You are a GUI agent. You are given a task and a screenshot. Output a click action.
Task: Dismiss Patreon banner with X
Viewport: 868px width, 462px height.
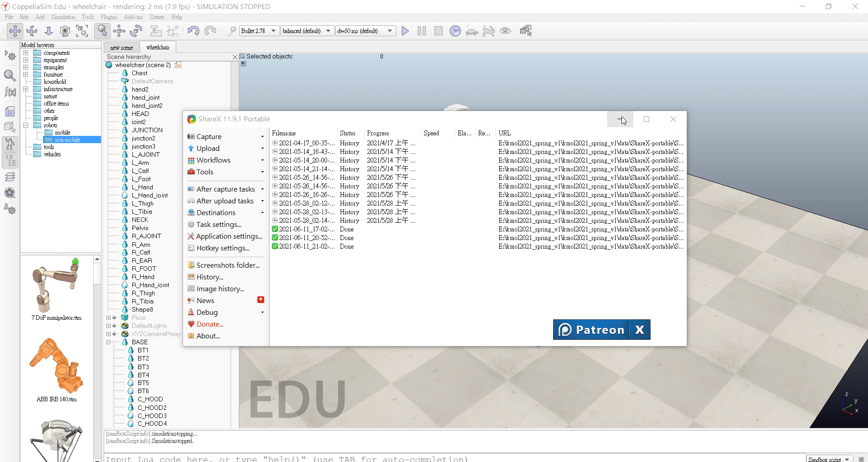coord(640,330)
